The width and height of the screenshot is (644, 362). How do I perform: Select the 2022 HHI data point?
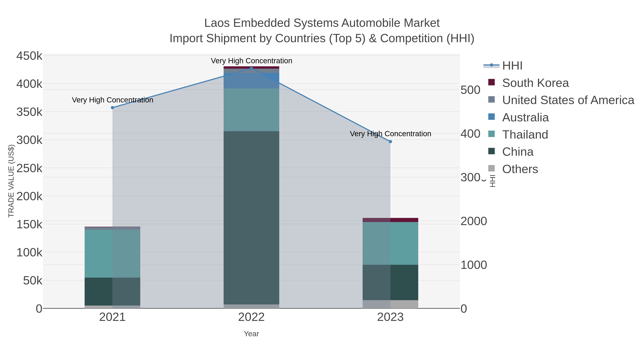252,68
